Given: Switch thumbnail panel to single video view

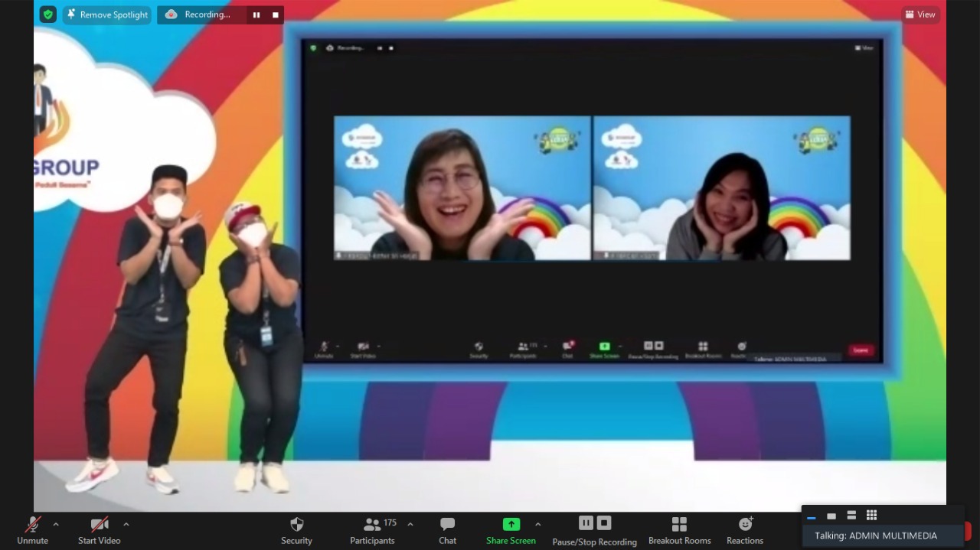Looking at the screenshot, I should coord(831,516).
